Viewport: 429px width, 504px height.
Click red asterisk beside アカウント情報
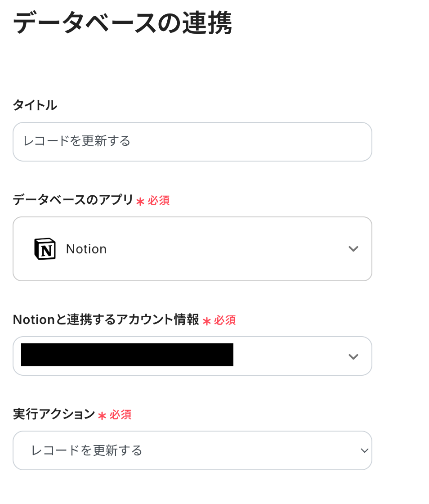coord(207,321)
